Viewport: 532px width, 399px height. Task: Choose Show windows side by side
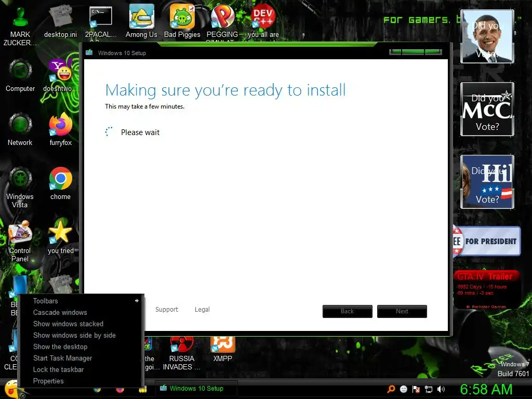(74, 335)
